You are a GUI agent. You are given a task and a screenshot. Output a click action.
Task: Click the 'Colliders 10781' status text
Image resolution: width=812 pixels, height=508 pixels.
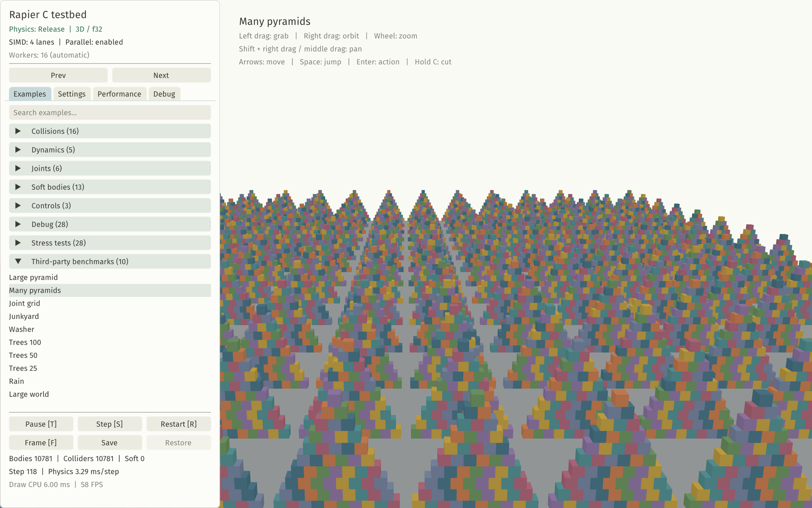pyautogui.click(x=89, y=458)
